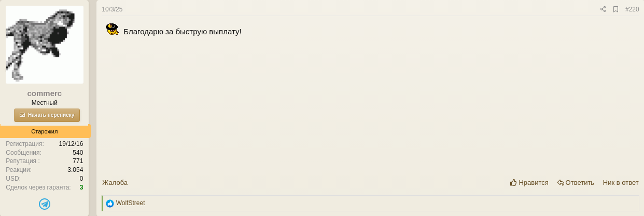Open the Telegram contact icon for commerc
644x216 pixels.
(x=45, y=204)
